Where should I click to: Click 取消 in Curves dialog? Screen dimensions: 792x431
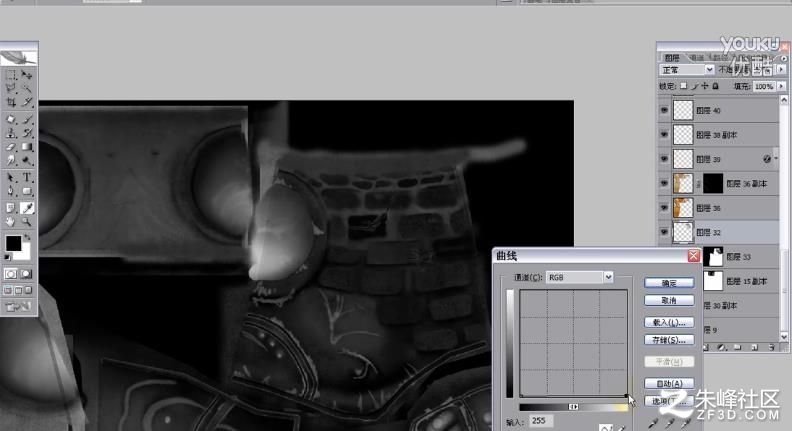(669, 300)
